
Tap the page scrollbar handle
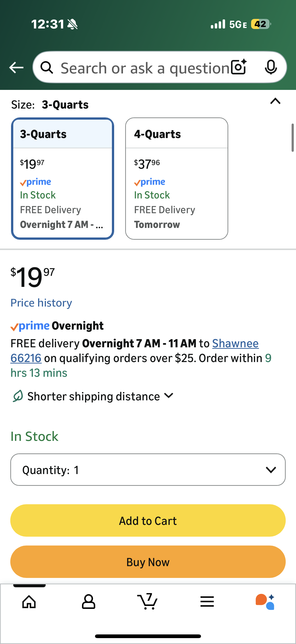(x=293, y=138)
